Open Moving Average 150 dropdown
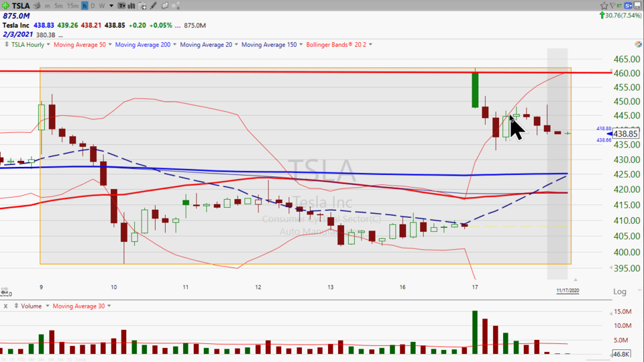Image resolution: width=644 pixels, height=362 pixels. [x=301, y=44]
